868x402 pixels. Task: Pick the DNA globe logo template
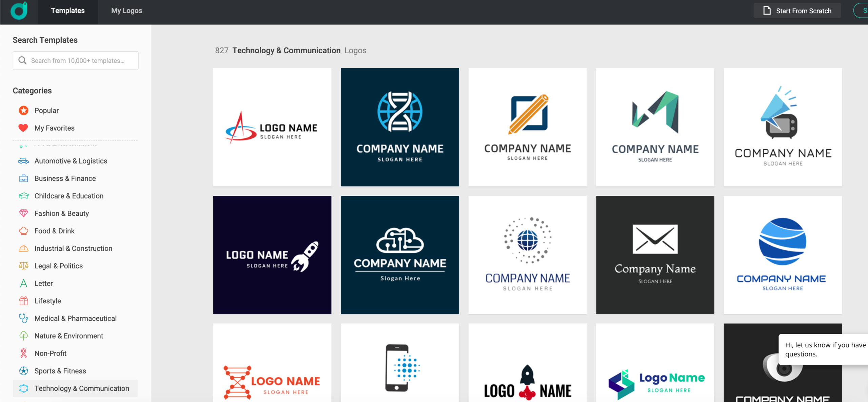(400, 127)
